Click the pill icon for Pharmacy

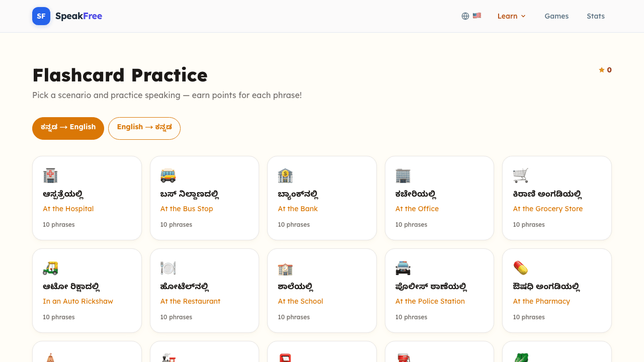click(521, 268)
